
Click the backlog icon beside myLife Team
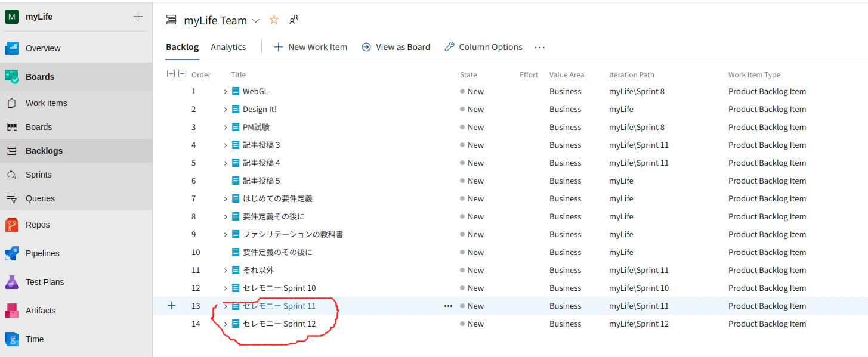point(171,20)
